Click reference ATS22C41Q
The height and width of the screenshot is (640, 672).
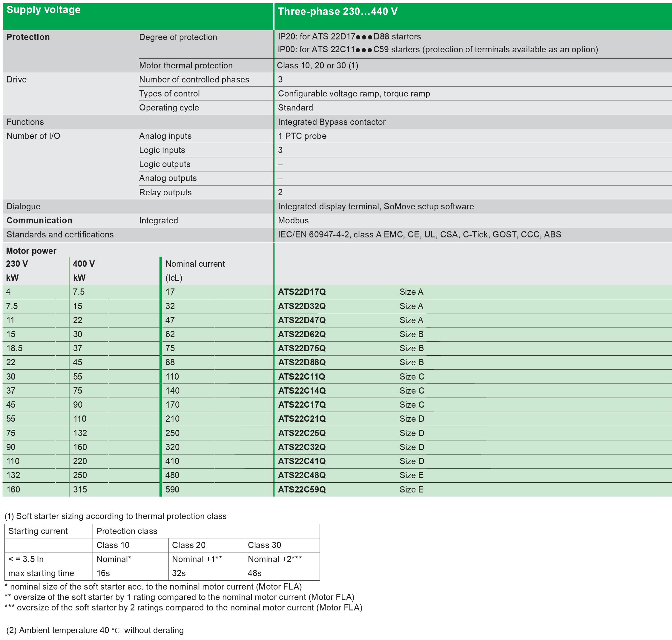pos(302,461)
